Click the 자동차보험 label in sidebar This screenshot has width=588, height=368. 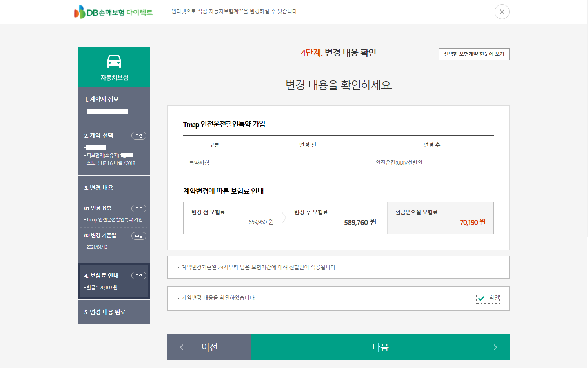(x=114, y=78)
